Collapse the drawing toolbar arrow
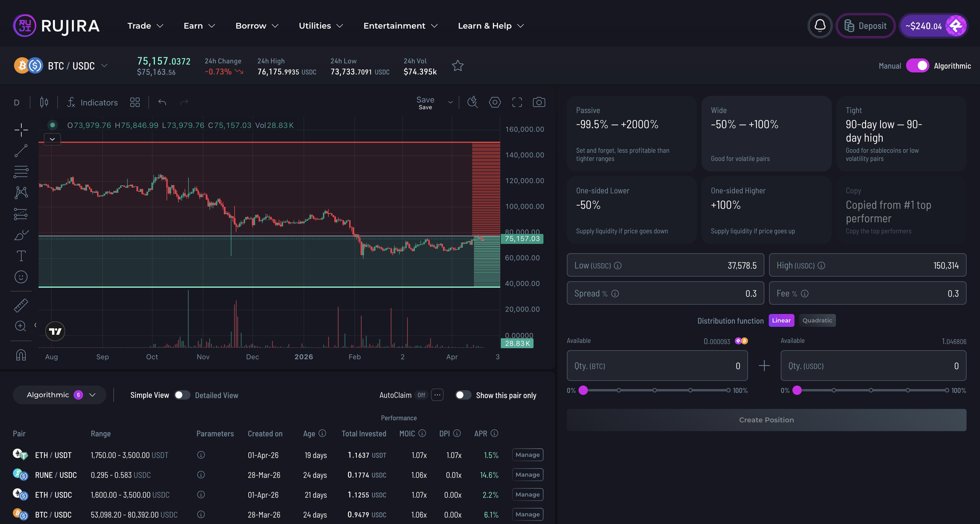This screenshot has width=980, height=524. pos(35,325)
